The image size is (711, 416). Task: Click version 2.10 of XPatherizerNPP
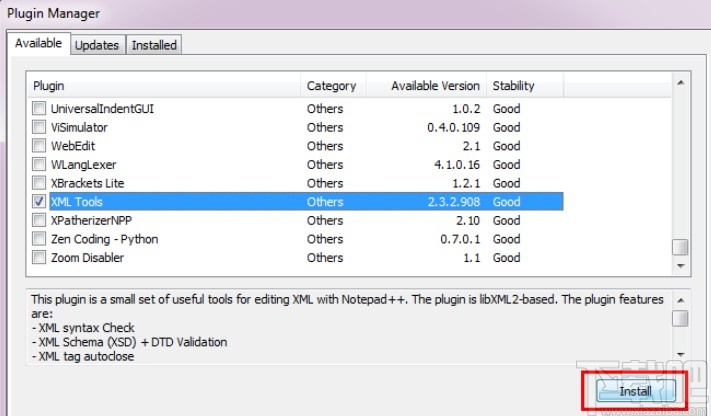click(x=468, y=220)
